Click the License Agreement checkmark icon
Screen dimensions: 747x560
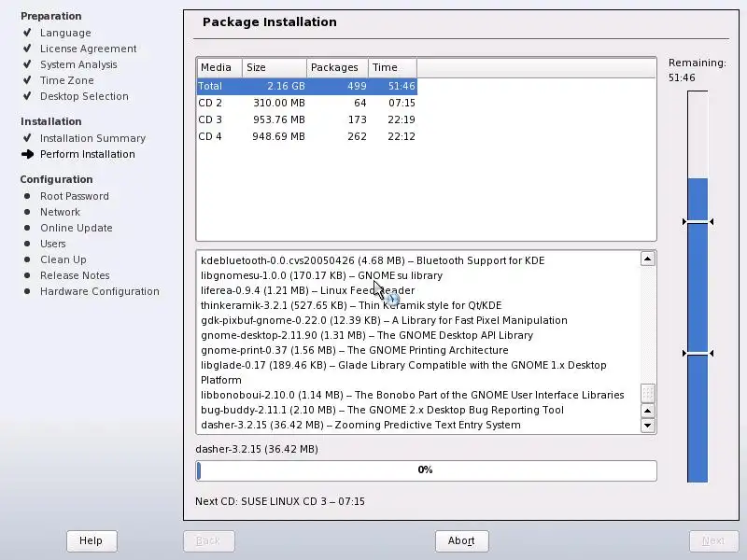[27, 49]
